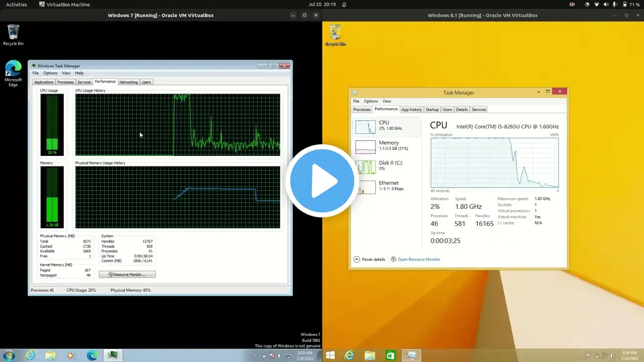The width and height of the screenshot is (644, 362).
Task: Open Users tab in Windows 7 Task Manager
Action: coord(146,82)
